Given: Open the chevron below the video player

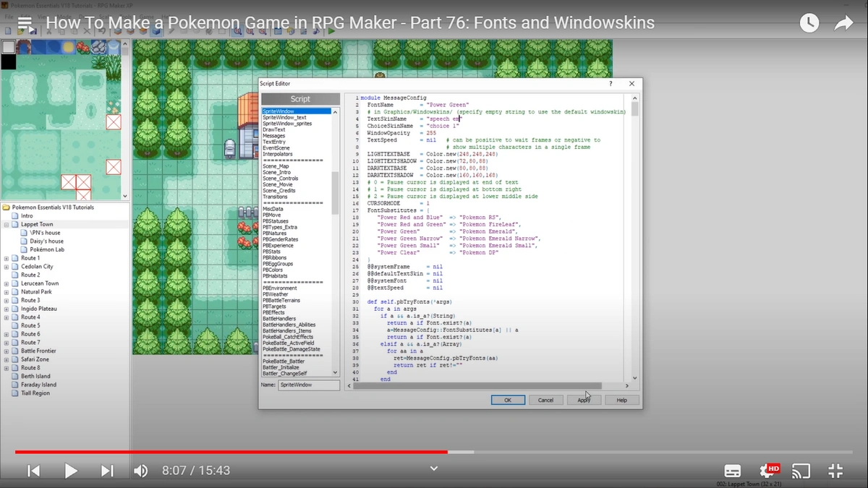Looking at the screenshot, I should (433, 468).
